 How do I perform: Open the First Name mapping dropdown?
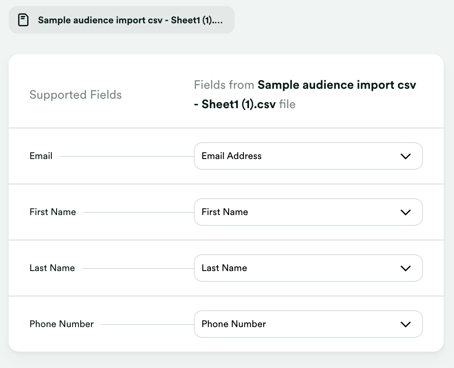(308, 212)
